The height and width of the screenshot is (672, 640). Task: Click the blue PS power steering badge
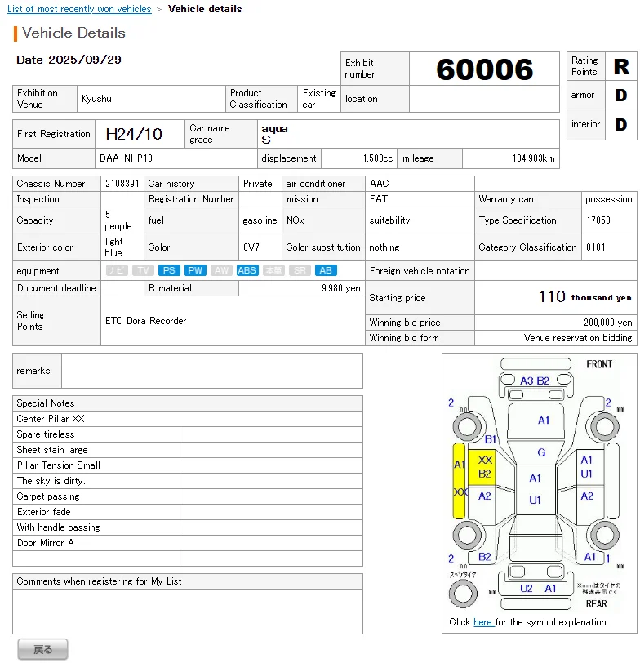coord(169,270)
